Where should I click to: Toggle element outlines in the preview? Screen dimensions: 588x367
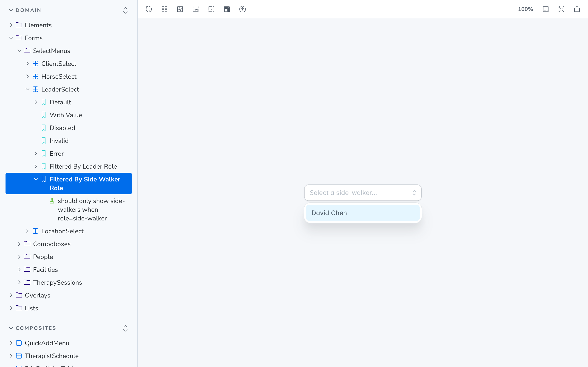tap(211, 9)
